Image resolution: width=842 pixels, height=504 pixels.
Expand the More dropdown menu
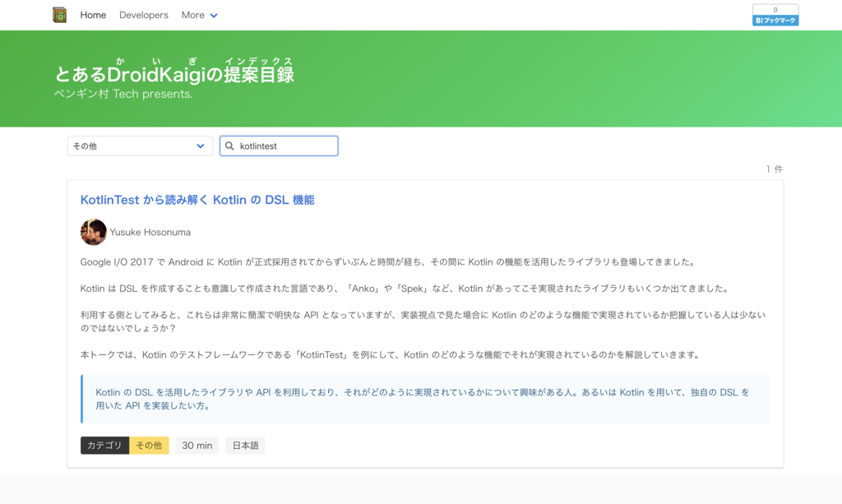click(199, 15)
